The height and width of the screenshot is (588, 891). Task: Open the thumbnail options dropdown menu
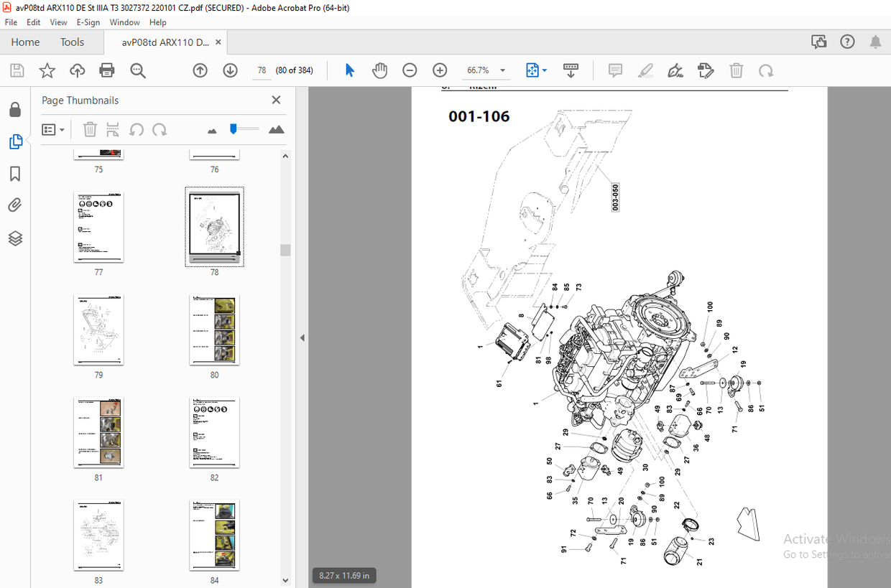pyautogui.click(x=52, y=129)
